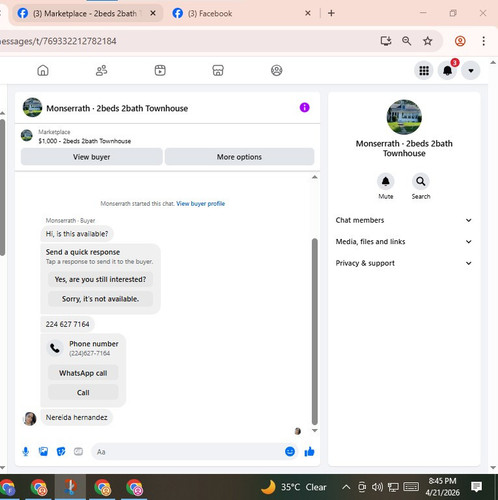
Task: Click the touch keyboard tray icon
Action: (x=411, y=487)
